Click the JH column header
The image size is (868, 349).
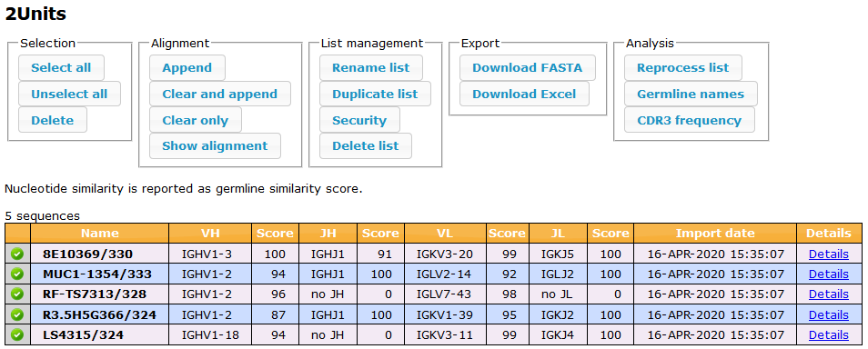tap(328, 234)
